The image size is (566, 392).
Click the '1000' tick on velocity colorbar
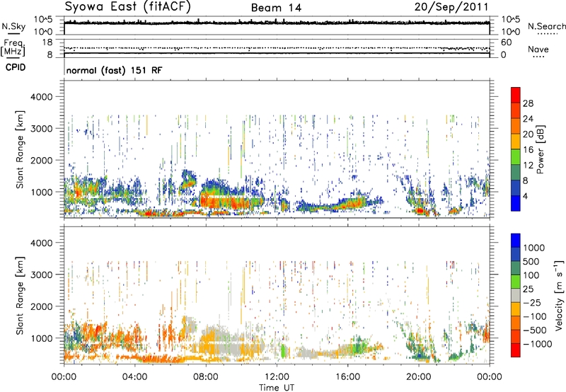coord(534,248)
